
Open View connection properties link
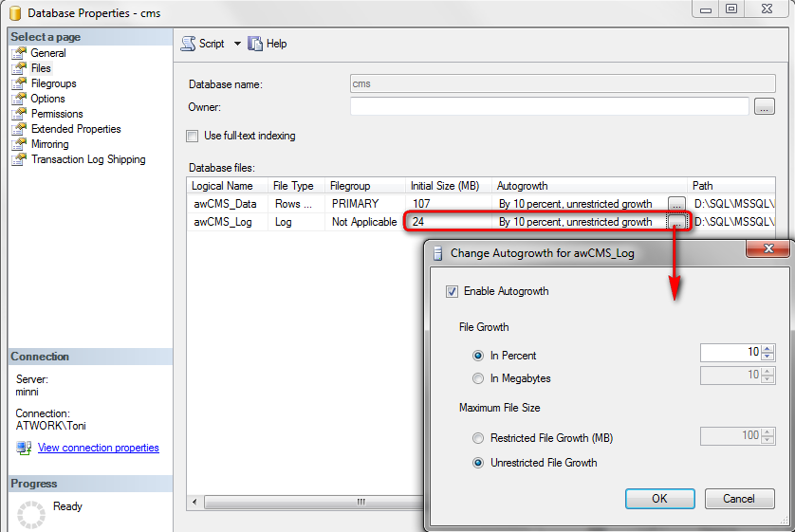coord(98,448)
